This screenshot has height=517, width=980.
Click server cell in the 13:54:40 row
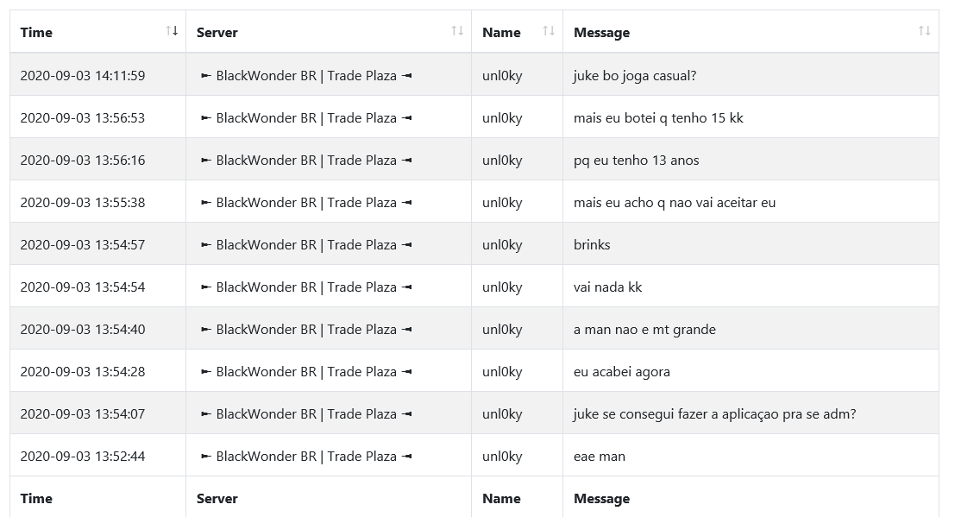coord(329,328)
